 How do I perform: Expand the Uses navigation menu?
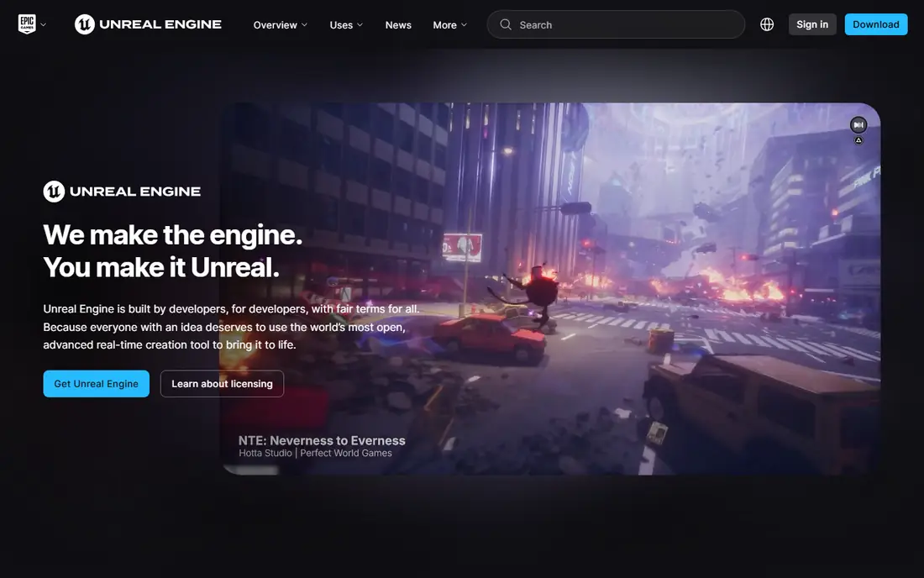(346, 24)
